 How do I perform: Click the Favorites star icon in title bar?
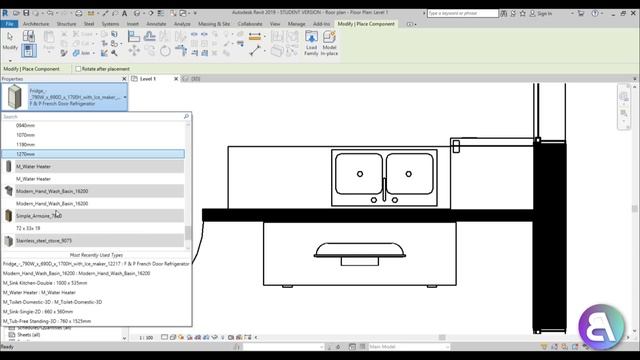(x=522, y=13)
